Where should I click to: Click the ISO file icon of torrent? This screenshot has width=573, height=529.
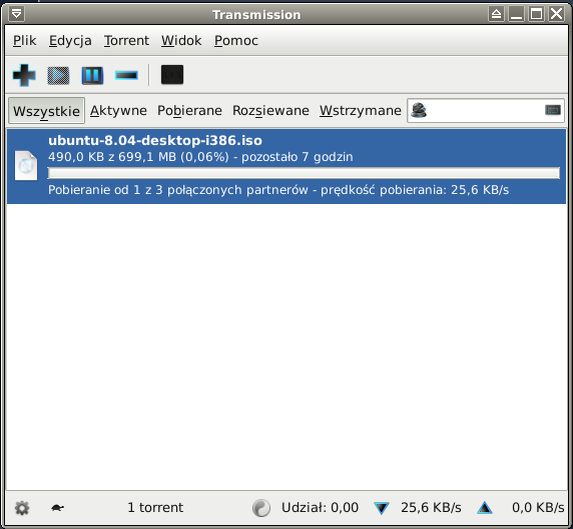click(26, 166)
